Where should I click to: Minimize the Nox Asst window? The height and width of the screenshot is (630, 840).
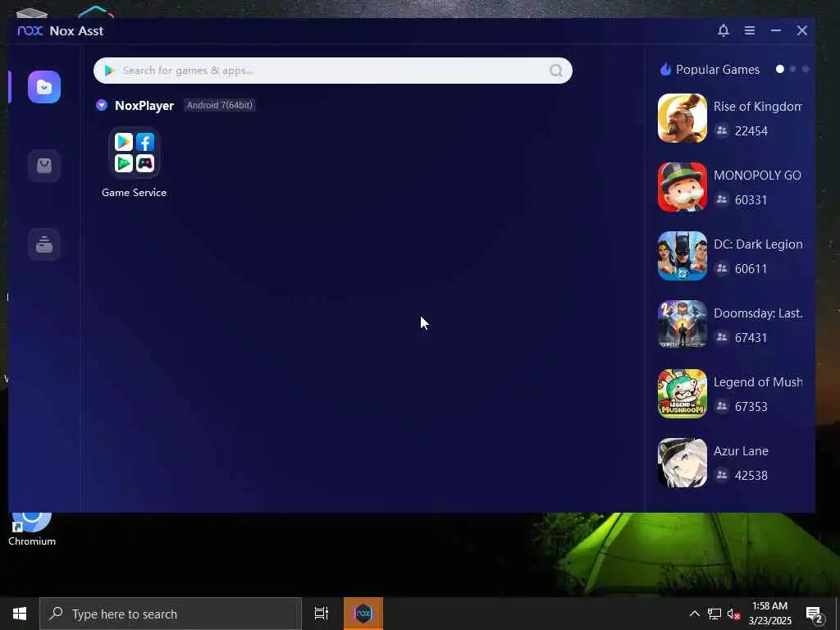coord(776,30)
